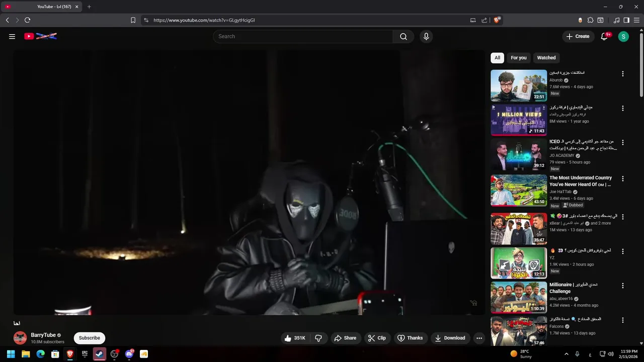This screenshot has width=644, height=362.
Task: Open options menu for xBear video
Action: pos(623,217)
